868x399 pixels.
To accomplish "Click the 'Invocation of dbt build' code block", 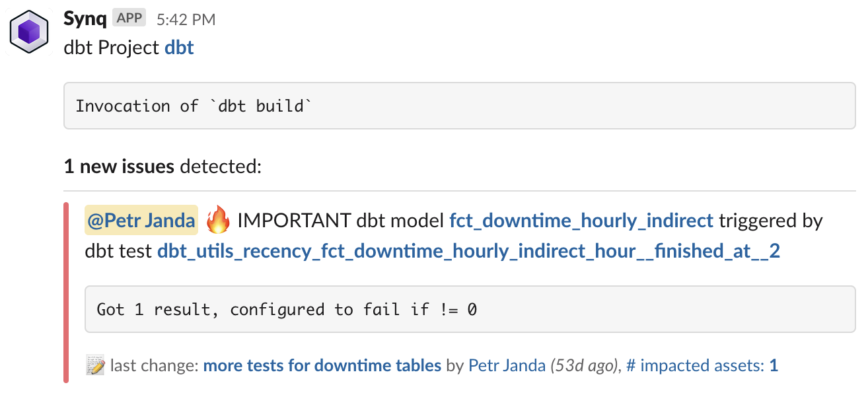I will click(x=460, y=106).
